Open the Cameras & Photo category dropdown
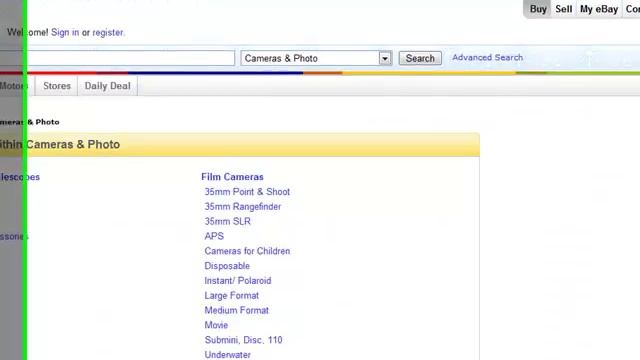 tap(316, 58)
